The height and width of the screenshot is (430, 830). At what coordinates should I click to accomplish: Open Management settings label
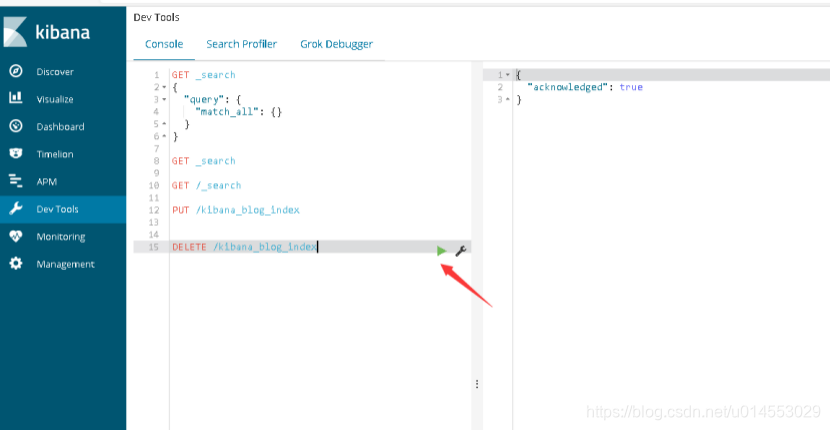(x=66, y=264)
